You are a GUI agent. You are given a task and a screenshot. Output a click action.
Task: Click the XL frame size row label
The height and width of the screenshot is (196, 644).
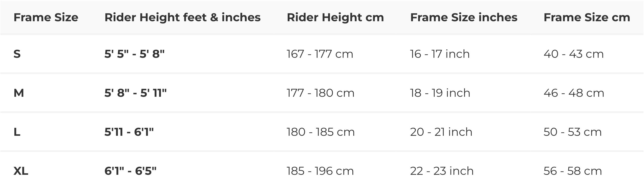coord(21,171)
